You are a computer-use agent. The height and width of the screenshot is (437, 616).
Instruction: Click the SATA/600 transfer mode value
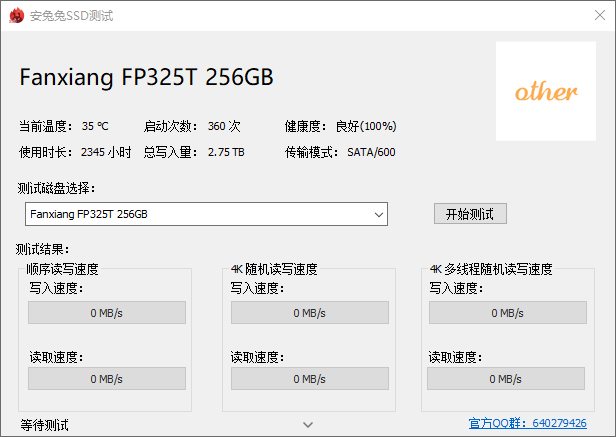pyautogui.click(x=371, y=153)
